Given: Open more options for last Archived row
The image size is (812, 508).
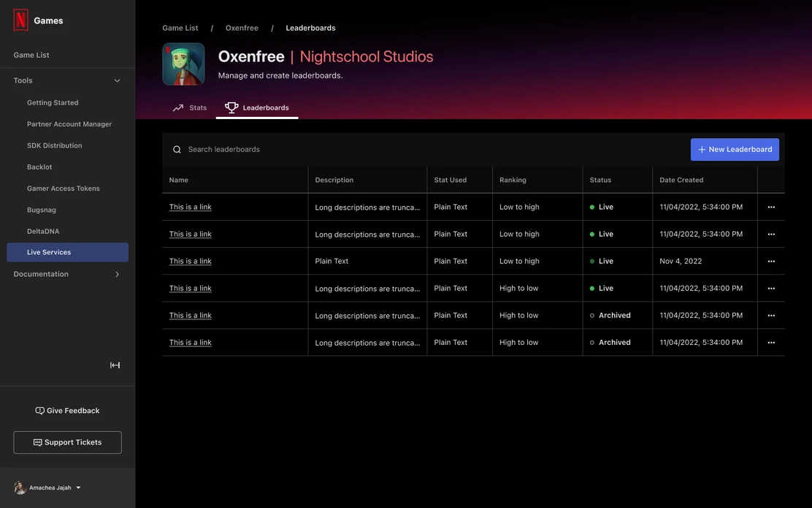Looking at the screenshot, I should coord(771,343).
